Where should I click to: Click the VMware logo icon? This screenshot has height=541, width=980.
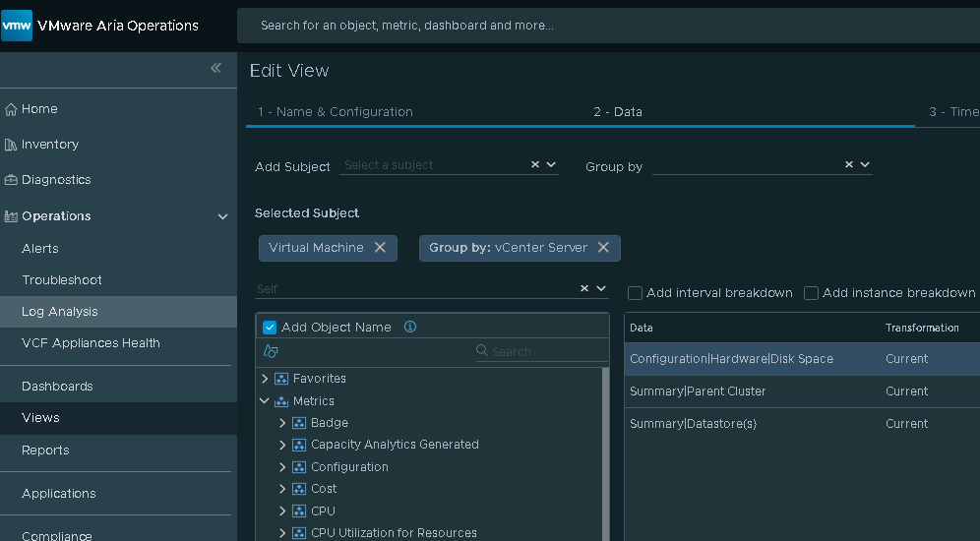[x=18, y=26]
